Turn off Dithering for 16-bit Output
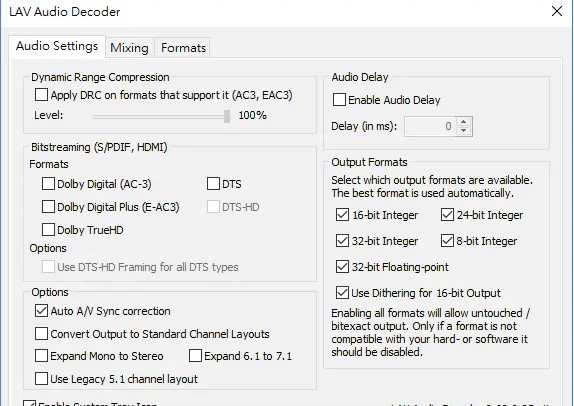574x406 pixels. click(x=342, y=293)
